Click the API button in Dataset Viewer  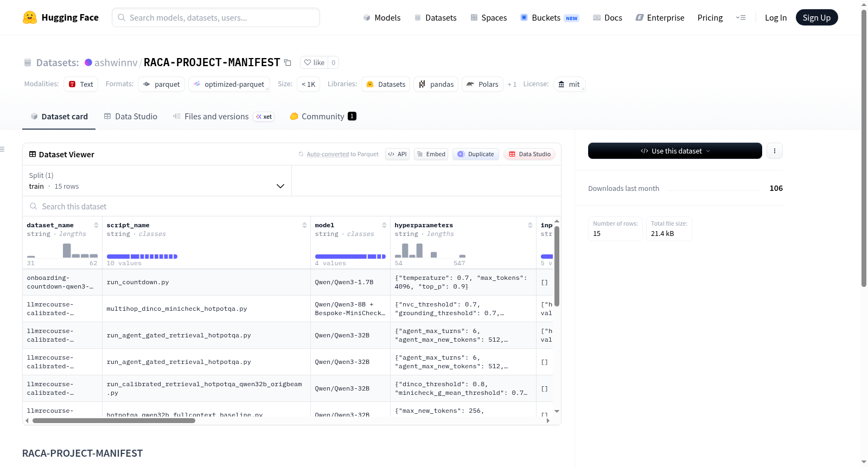tap(397, 154)
